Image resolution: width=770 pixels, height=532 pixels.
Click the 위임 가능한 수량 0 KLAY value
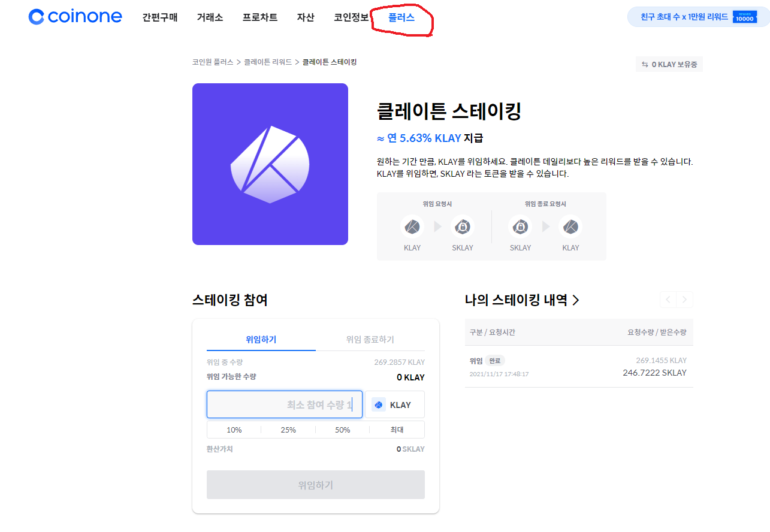click(410, 377)
